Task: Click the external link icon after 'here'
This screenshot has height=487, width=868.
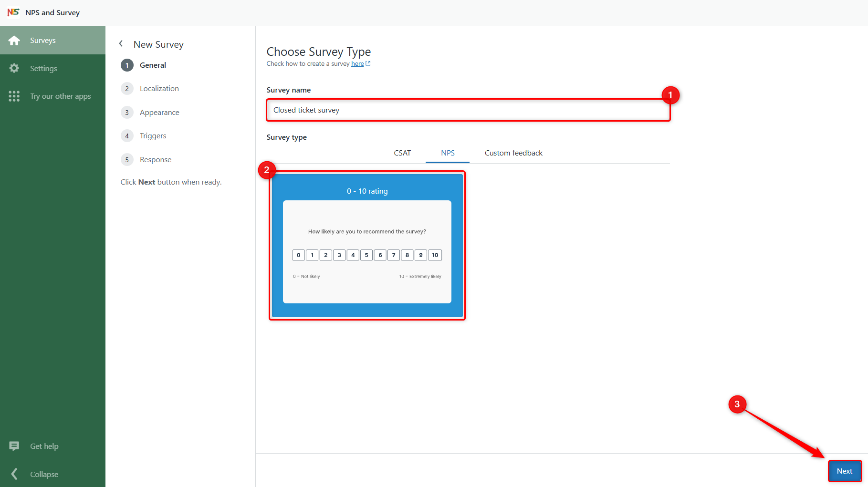Action: (x=367, y=63)
